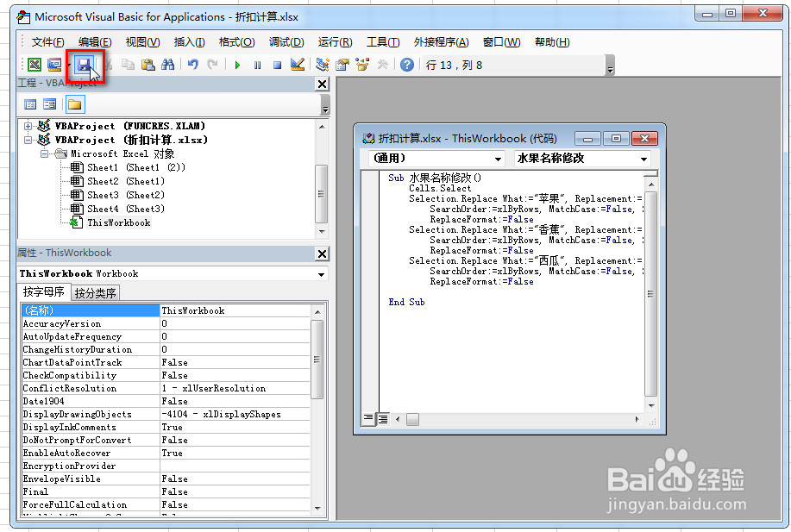Open the 帮助(H) menu
This screenshot has height=532, width=791.
pyautogui.click(x=552, y=42)
